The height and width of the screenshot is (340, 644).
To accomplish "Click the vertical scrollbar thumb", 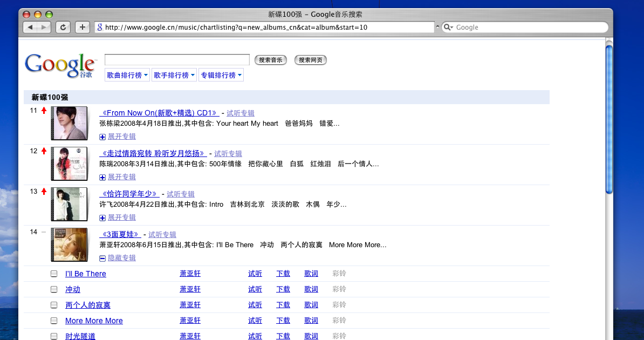I will tap(609, 119).
